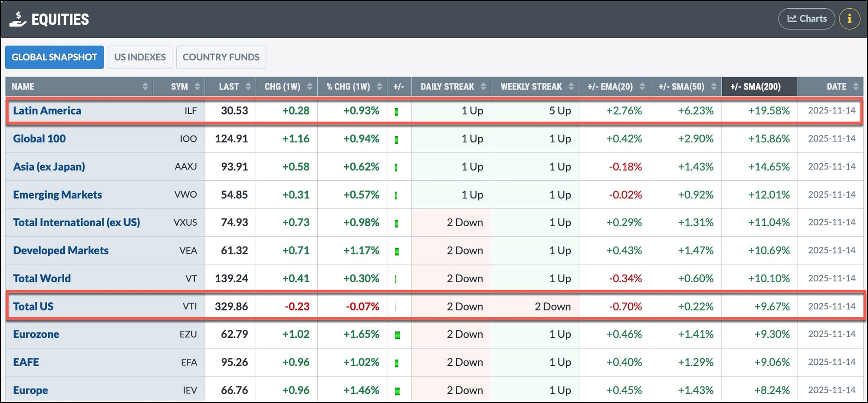Viewport: 868px width, 403px height.
Task: Switch to US Indexes tab
Action: click(140, 57)
